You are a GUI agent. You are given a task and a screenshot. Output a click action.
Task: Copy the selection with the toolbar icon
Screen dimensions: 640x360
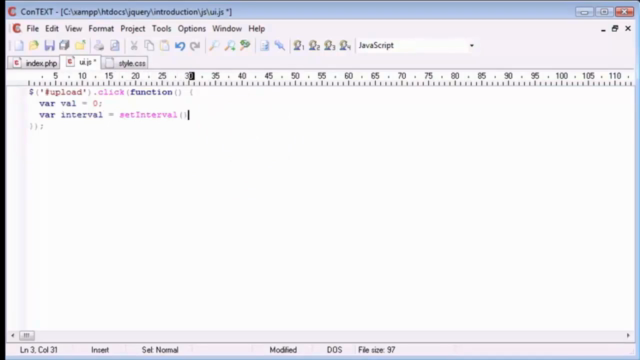click(x=149, y=45)
